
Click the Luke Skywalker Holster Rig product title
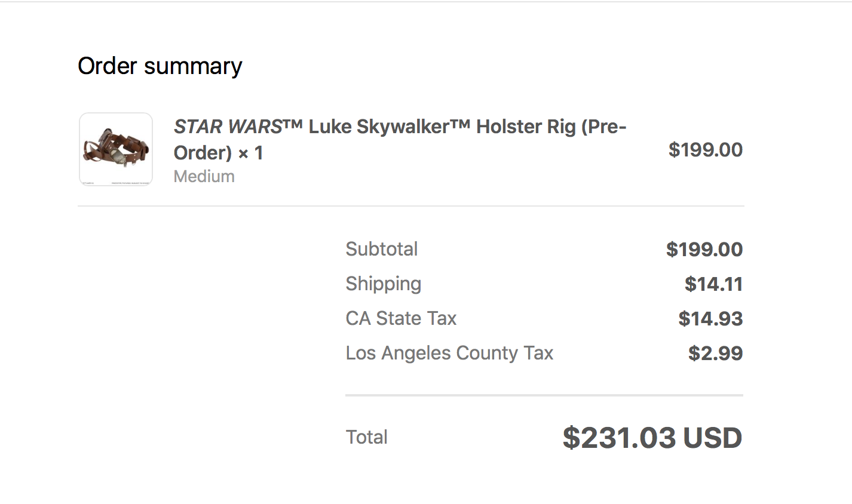pos(400,140)
